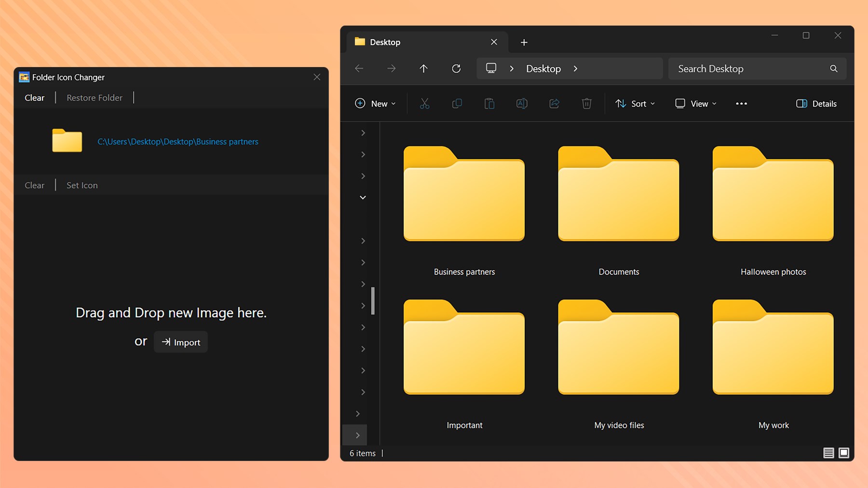This screenshot has width=868, height=488.
Task: Open a new File Explorer tab
Action: coord(524,42)
